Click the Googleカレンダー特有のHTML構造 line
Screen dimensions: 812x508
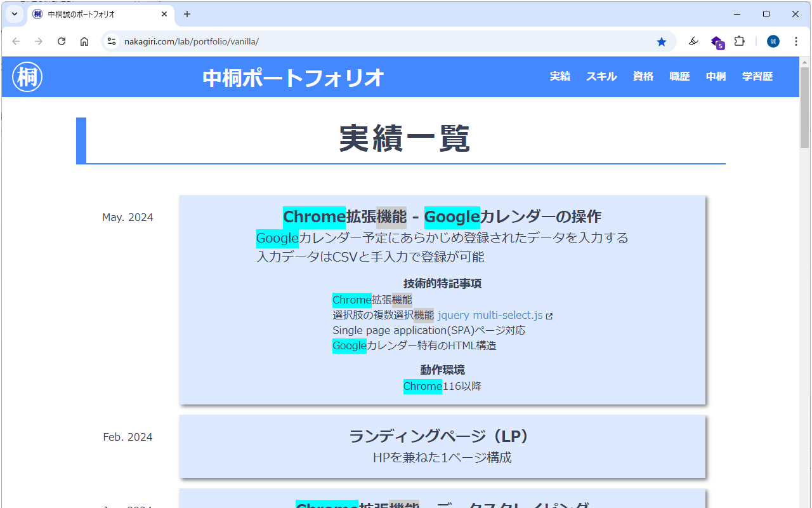pyautogui.click(x=414, y=345)
